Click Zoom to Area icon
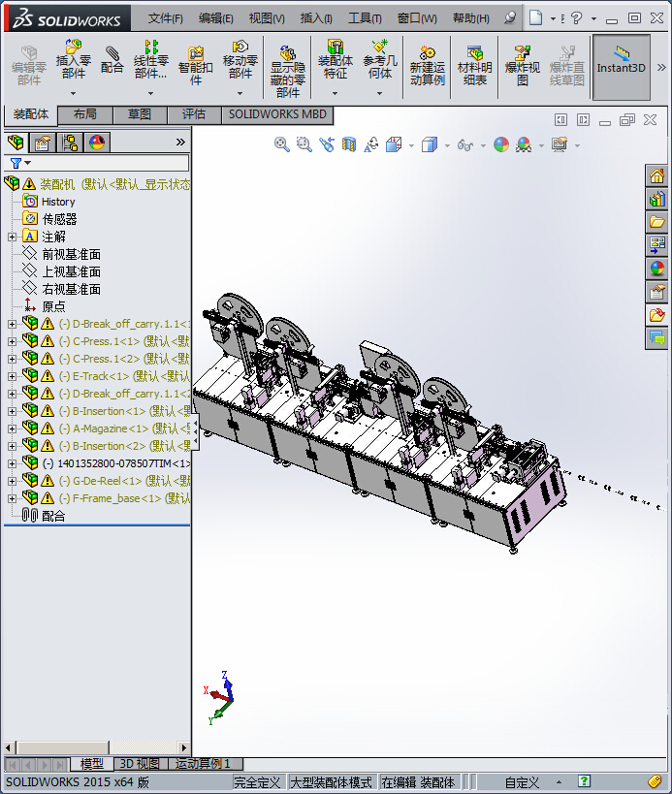Screen dimensions: 672x794 (304, 144)
